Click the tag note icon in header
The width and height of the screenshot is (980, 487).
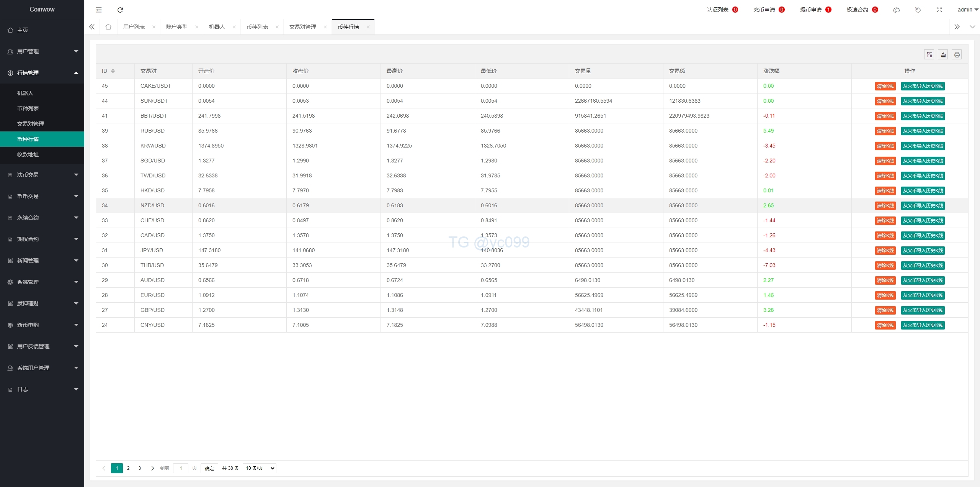[x=918, y=10]
